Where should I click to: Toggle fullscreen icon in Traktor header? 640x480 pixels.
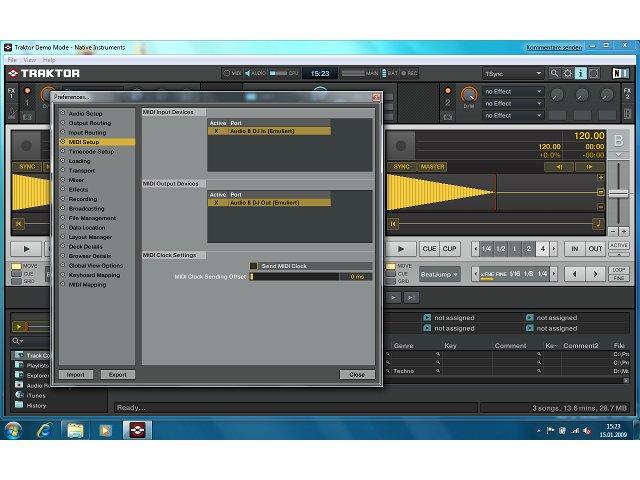click(594, 73)
